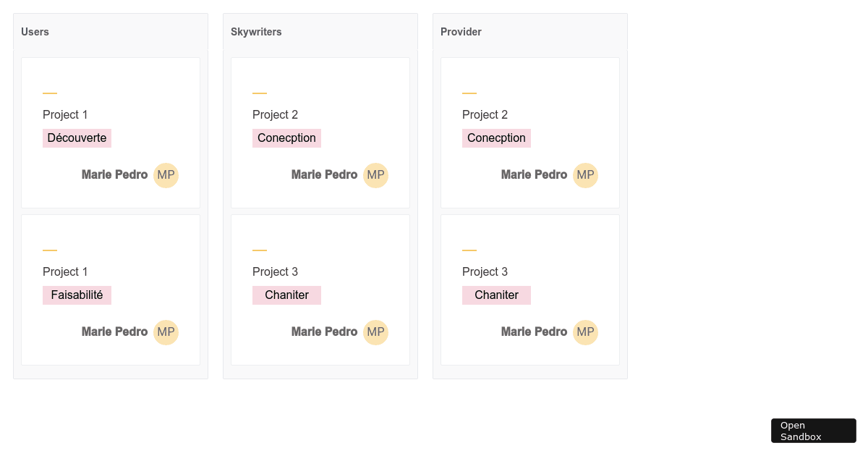Screen dimensions: 868x456
Task: Click pink Conecpcion tag swatch in Provider
Action: (496, 138)
